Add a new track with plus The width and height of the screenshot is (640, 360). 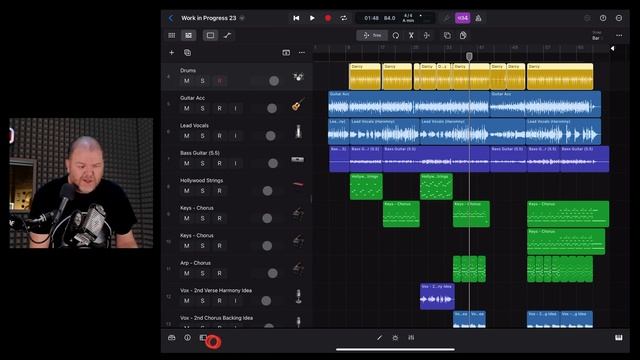(x=172, y=53)
